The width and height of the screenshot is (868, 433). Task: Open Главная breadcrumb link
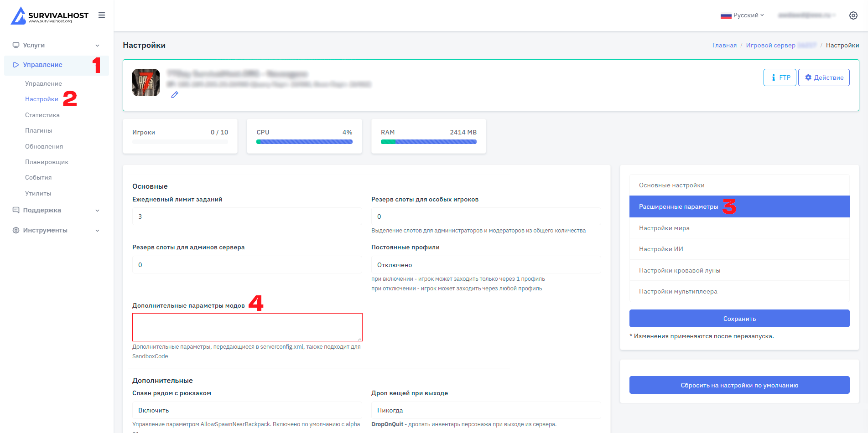pos(724,45)
